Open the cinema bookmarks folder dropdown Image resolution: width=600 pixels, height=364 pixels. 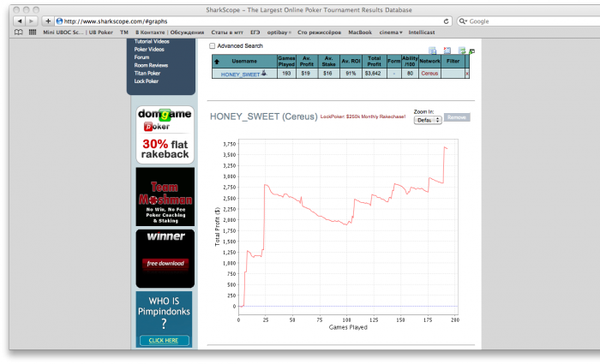pos(390,33)
